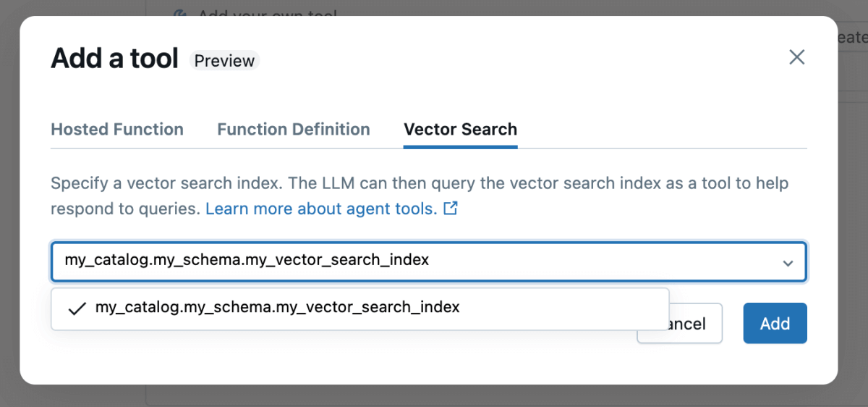Close the Add a tool dialog
This screenshot has width=868, height=407.
796,57
